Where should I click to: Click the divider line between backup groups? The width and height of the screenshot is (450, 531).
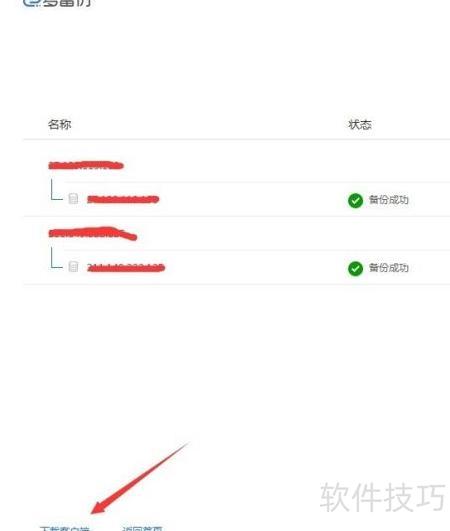point(236,216)
